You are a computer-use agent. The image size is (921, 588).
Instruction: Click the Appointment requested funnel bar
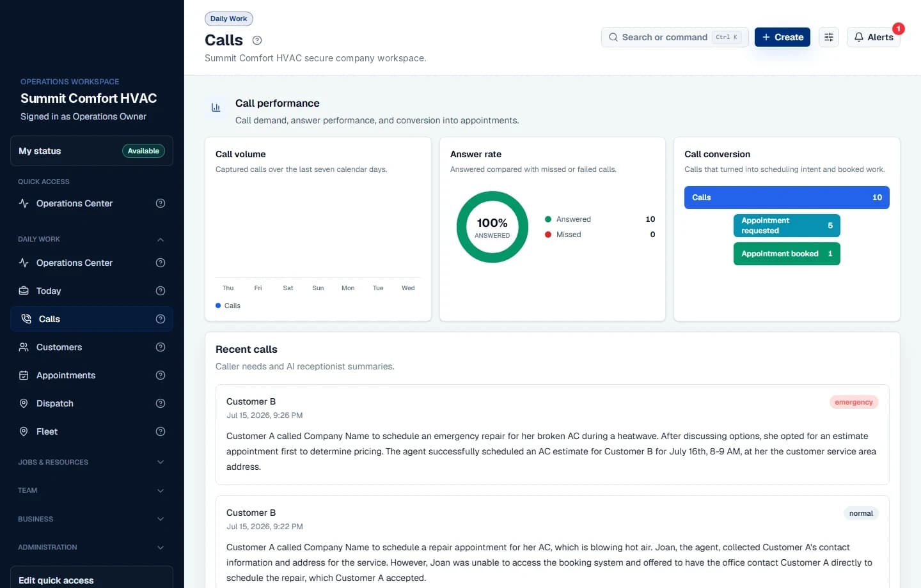[787, 226]
